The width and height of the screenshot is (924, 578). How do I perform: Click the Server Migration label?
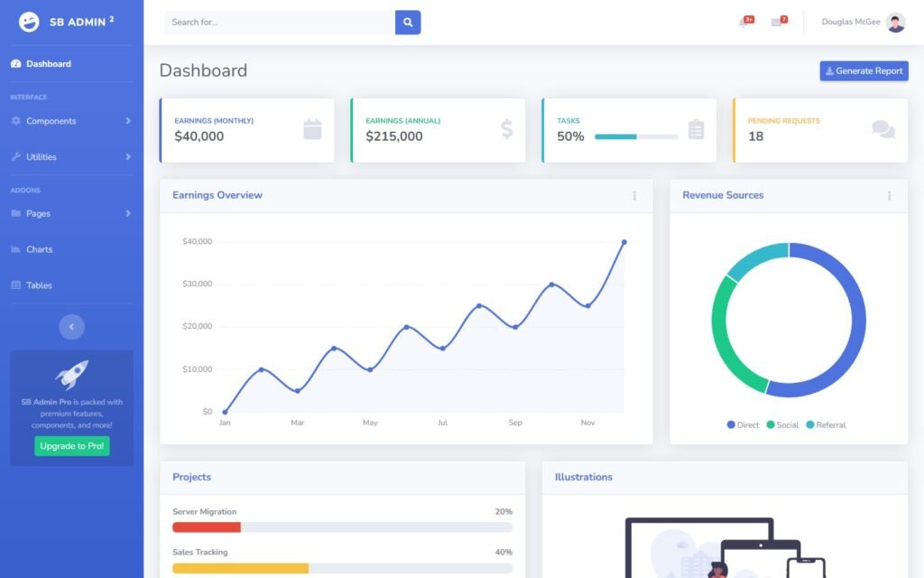coord(205,512)
